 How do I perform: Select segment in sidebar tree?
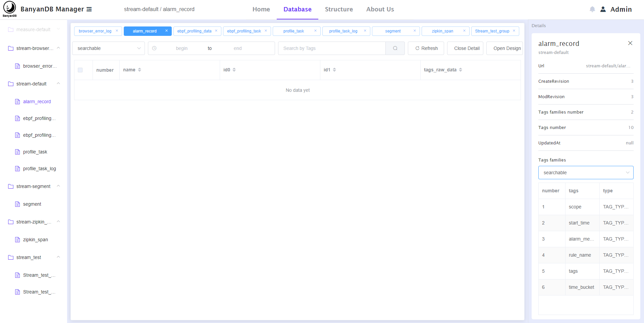pyautogui.click(x=32, y=204)
